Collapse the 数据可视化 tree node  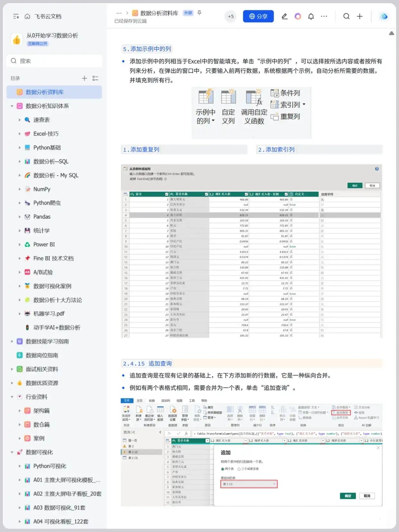pos(12,452)
